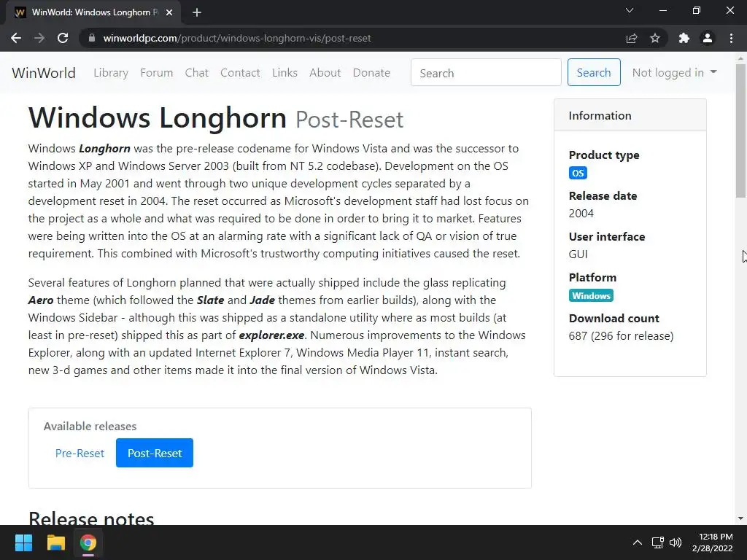Click the scrollbar up arrow

[x=740, y=58]
